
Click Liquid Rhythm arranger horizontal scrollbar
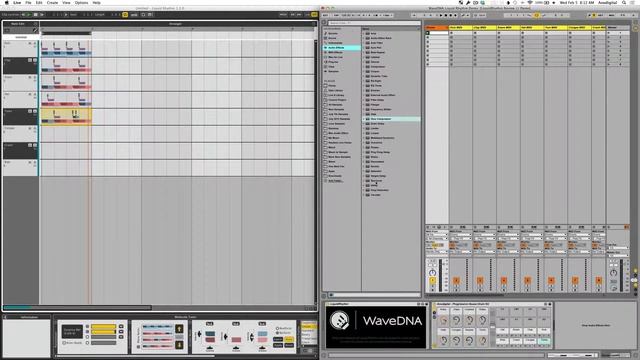(x=78, y=308)
